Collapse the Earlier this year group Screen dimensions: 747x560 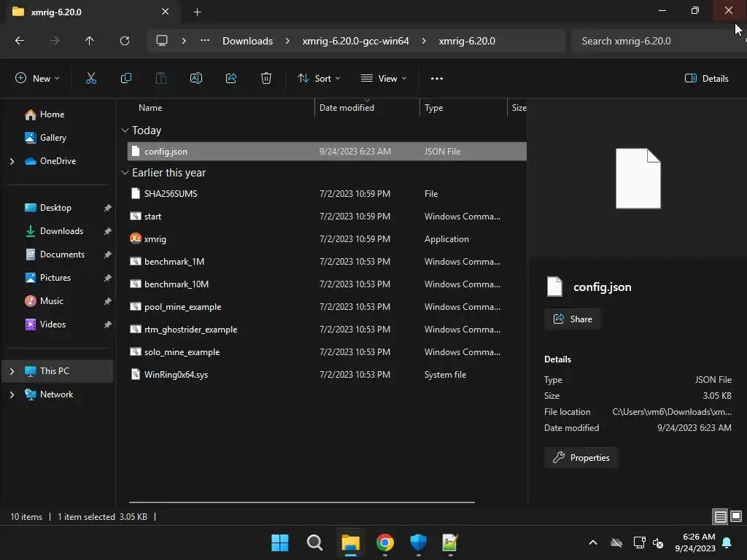125,173
